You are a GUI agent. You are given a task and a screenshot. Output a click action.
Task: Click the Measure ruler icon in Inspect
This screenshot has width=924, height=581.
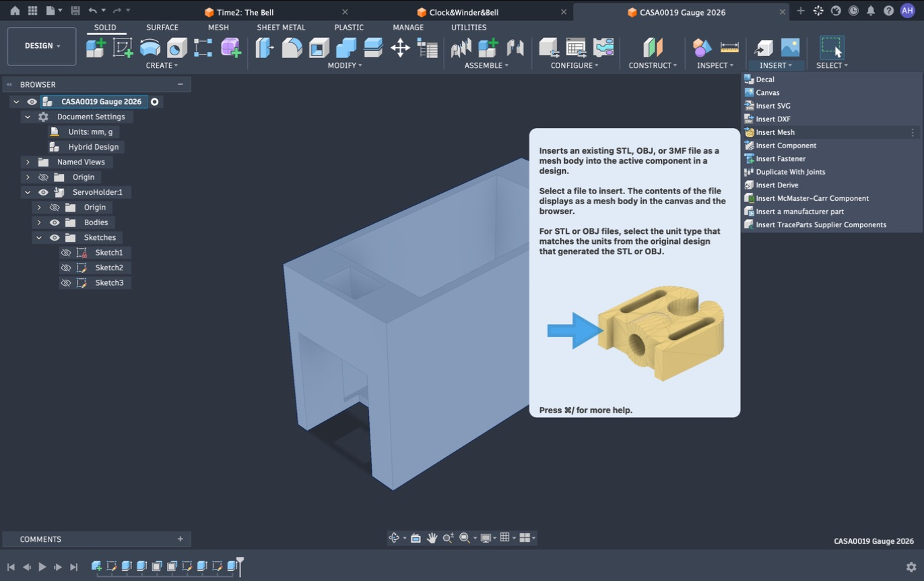pyautogui.click(x=729, y=47)
